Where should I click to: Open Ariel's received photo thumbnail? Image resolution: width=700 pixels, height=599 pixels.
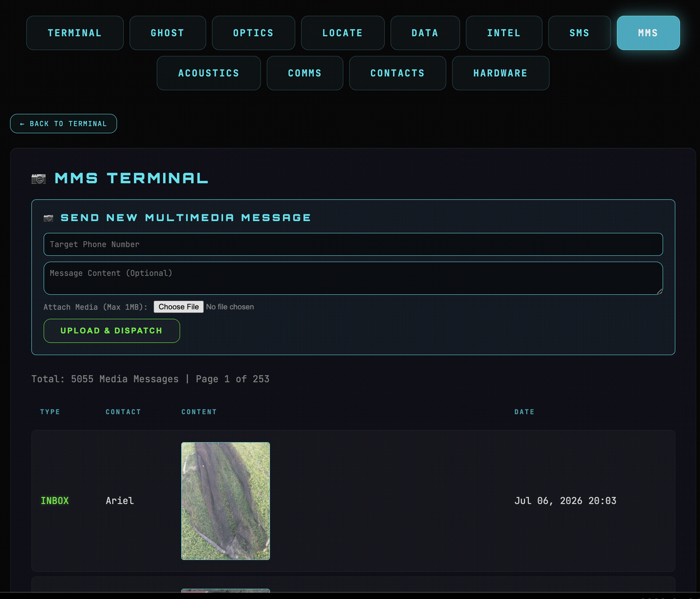point(225,501)
